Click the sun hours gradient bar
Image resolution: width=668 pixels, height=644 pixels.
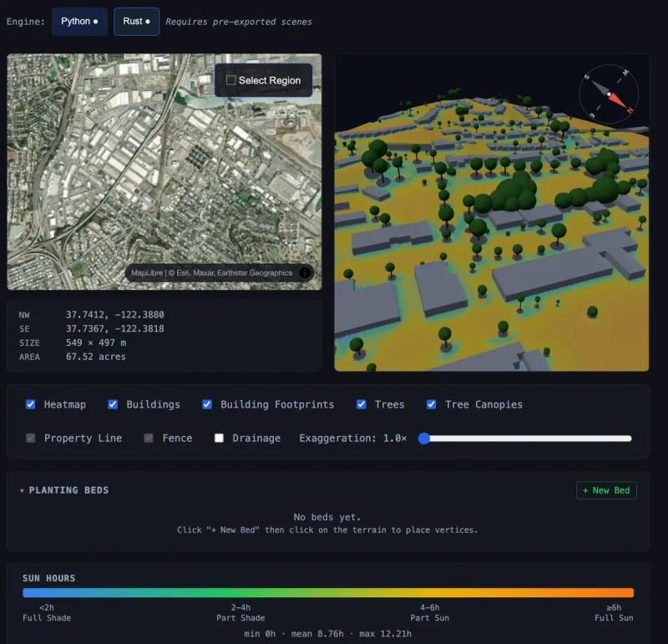[334, 594]
